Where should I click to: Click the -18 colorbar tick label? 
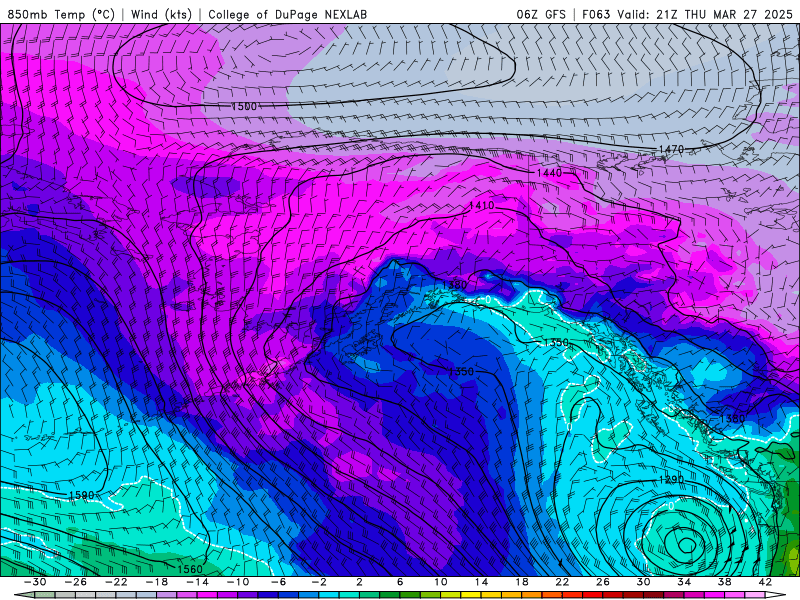click(157, 582)
